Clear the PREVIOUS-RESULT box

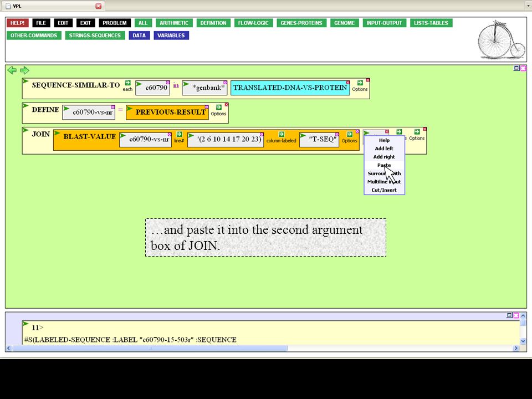click(x=207, y=107)
